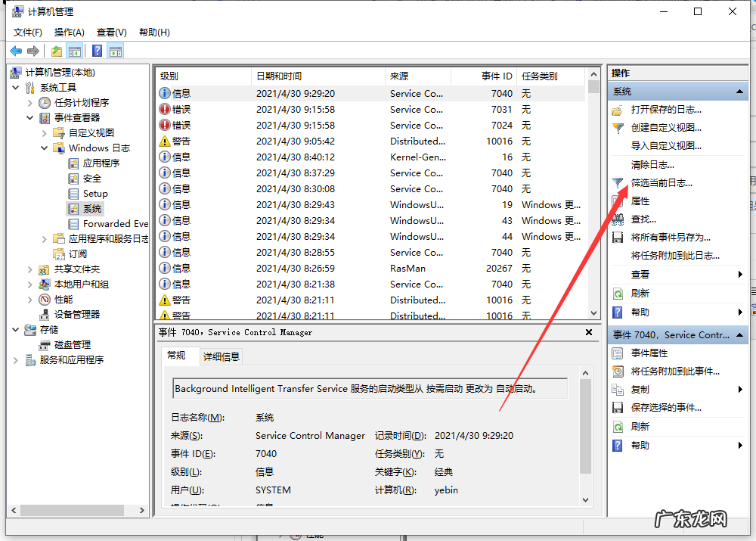Click 创建自定义视图 in the actions pane
The height and width of the screenshot is (541, 756).
pyautogui.click(x=665, y=128)
